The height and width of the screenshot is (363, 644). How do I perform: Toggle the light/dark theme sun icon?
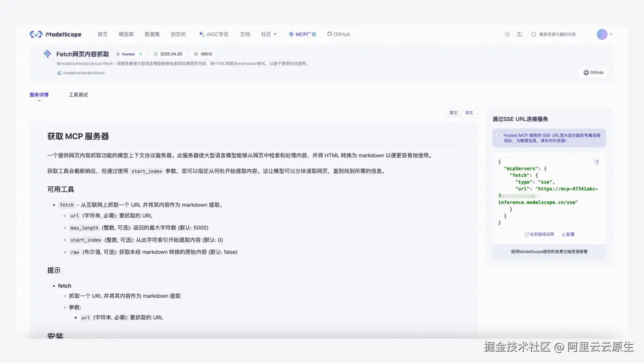click(x=507, y=34)
